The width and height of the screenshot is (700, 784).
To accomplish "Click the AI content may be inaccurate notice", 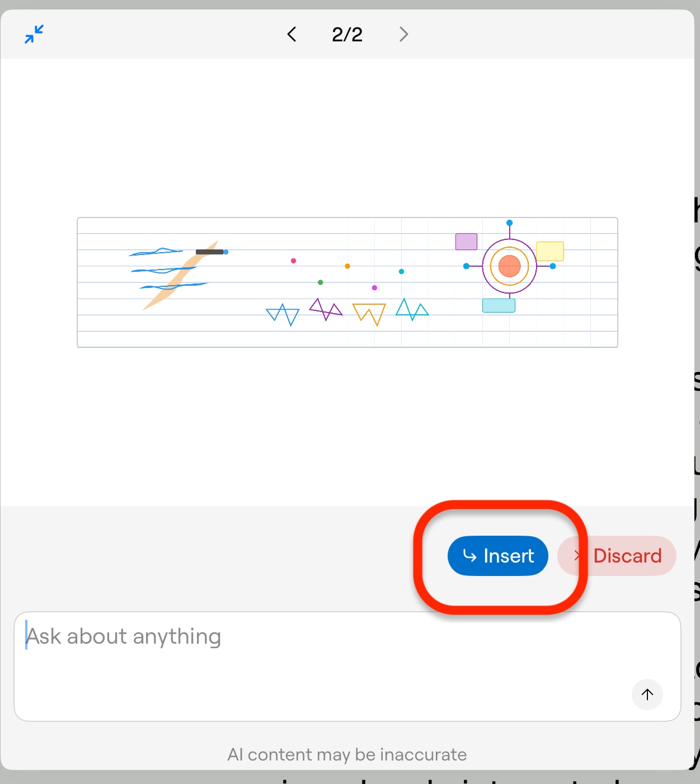I will click(x=347, y=754).
